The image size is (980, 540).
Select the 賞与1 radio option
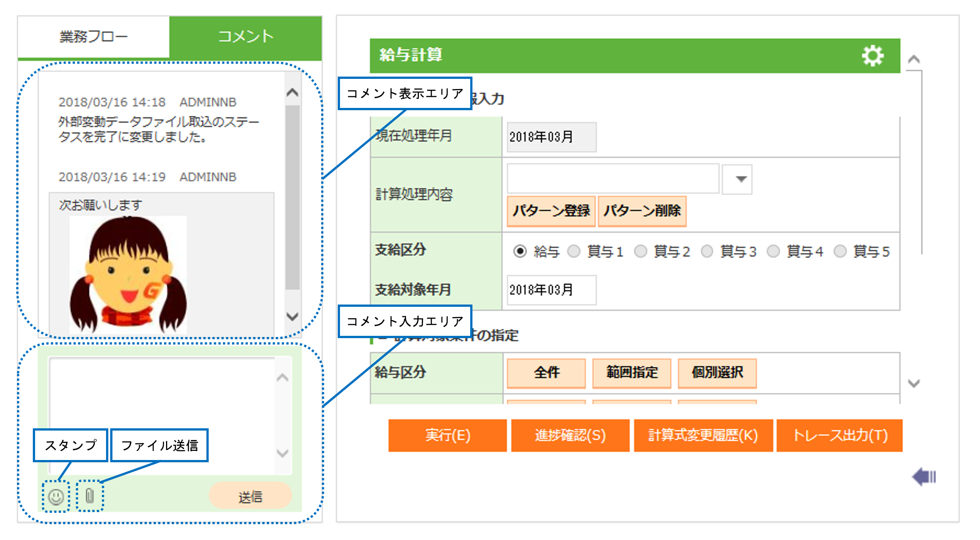tap(574, 251)
